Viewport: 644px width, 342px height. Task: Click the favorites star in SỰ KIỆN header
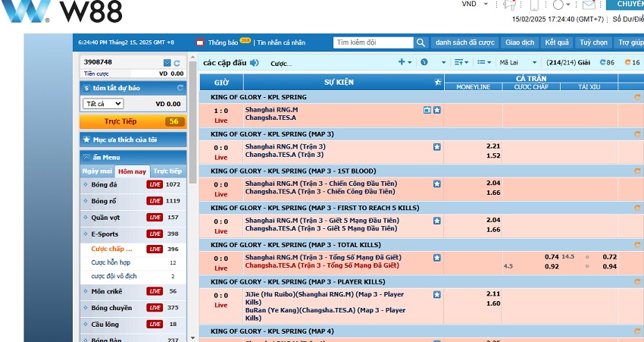pyautogui.click(x=438, y=82)
